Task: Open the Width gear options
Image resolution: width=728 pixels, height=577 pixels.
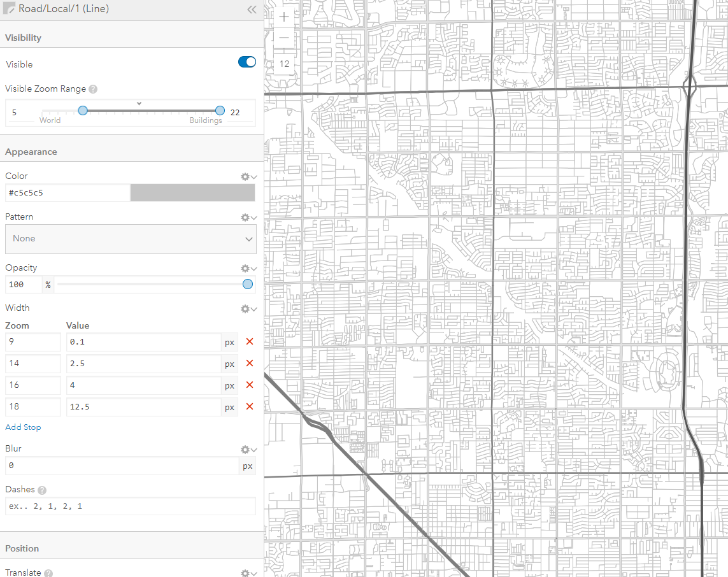Action: pos(248,309)
